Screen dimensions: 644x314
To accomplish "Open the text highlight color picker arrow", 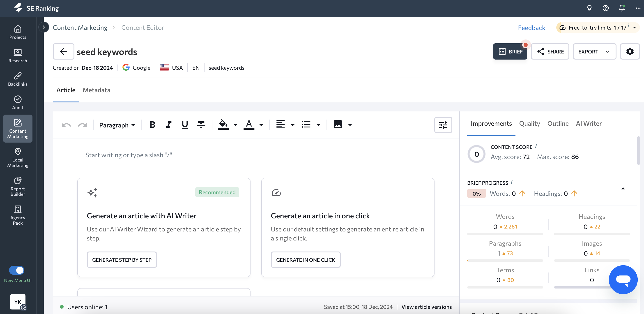I will [235, 125].
